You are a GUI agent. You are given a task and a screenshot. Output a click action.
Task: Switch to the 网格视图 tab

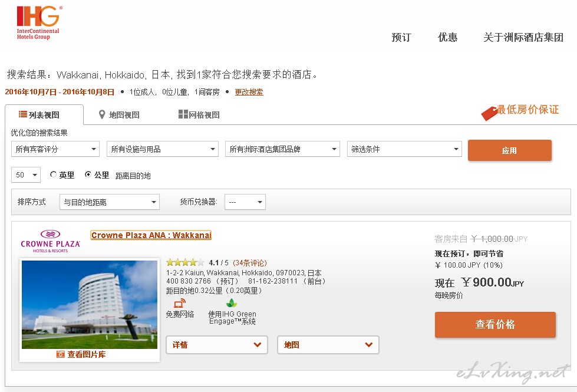[x=199, y=115]
